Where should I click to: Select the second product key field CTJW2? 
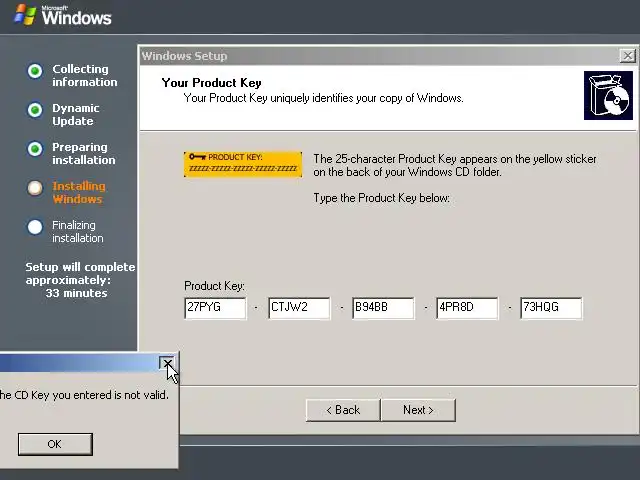pos(299,308)
